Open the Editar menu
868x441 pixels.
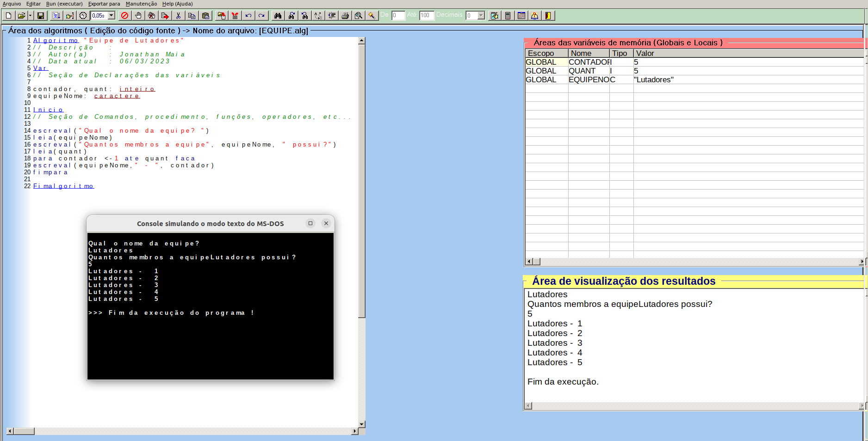33,4
